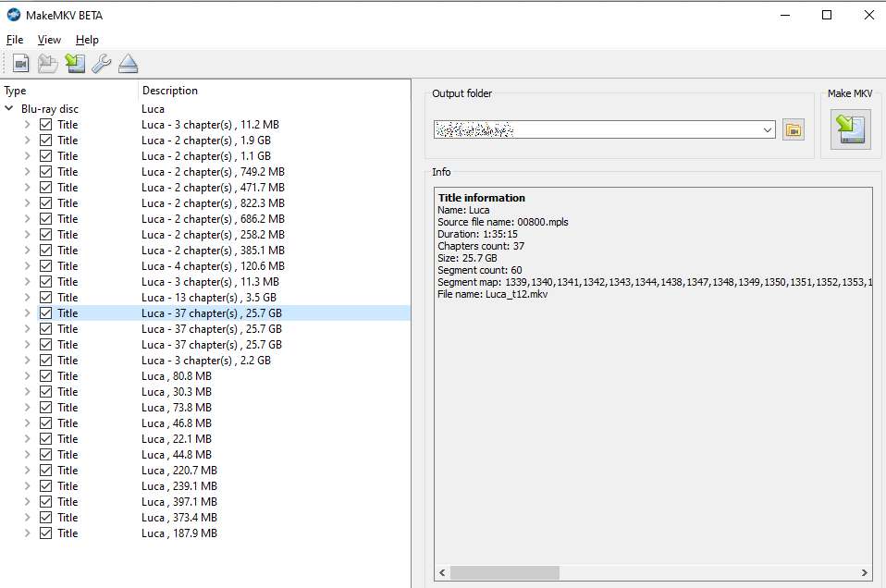Click the MakeMKV app icon in the title bar

(14, 15)
